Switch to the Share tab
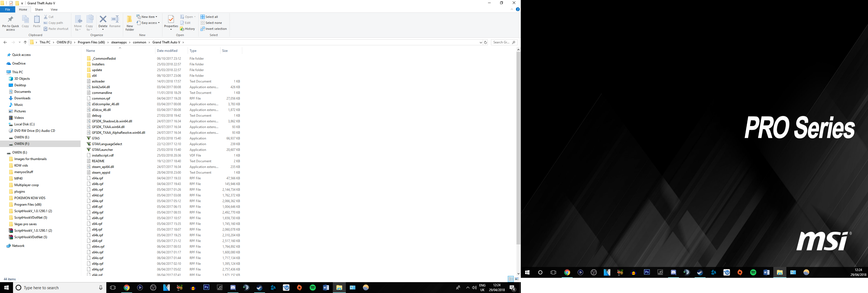 click(x=39, y=9)
